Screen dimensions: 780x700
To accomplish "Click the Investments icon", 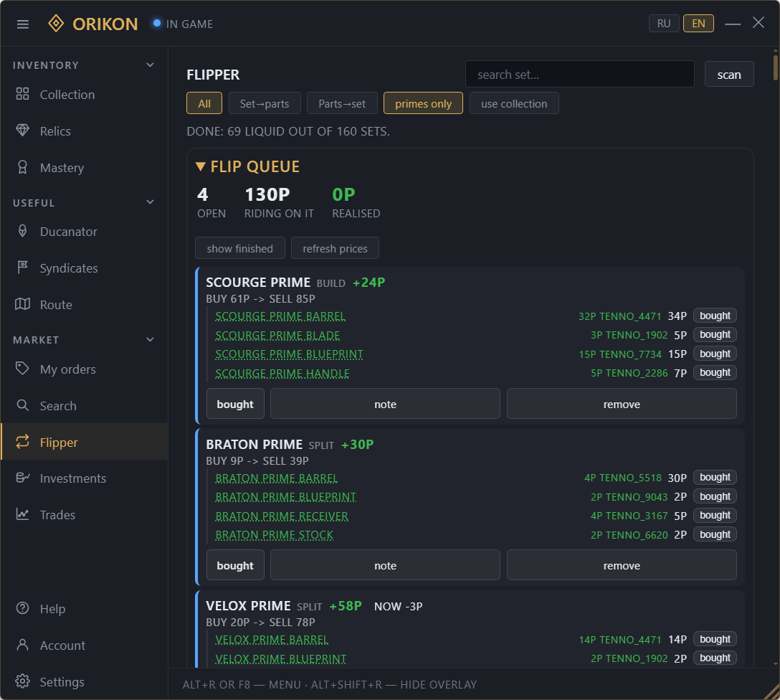I will 22,478.
